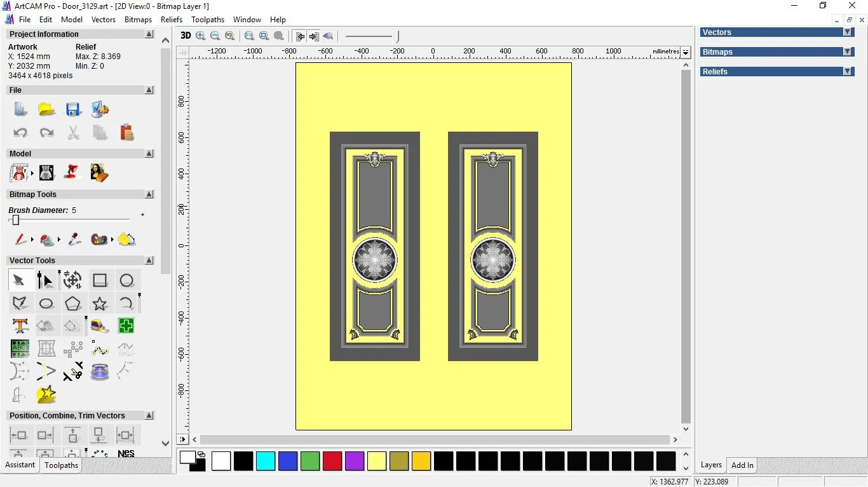Switch to the 3D view
This screenshot has height=487, width=868.
pyautogui.click(x=186, y=36)
